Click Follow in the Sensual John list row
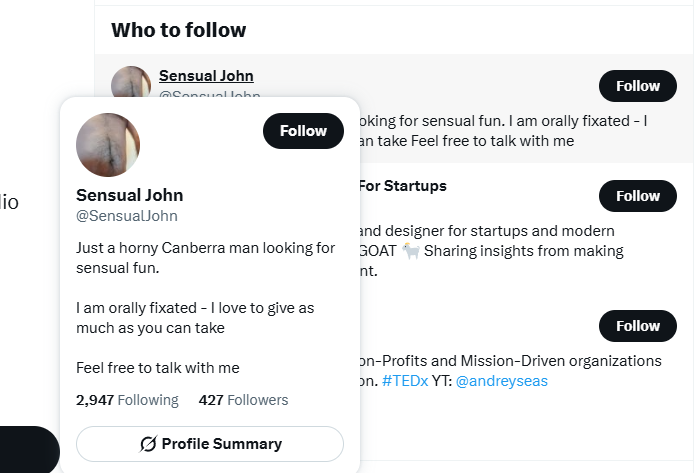The width and height of the screenshot is (700, 473). (x=638, y=86)
